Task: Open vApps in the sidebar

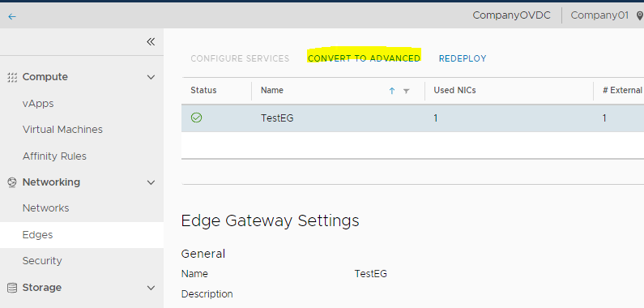Action: point(38,104)
